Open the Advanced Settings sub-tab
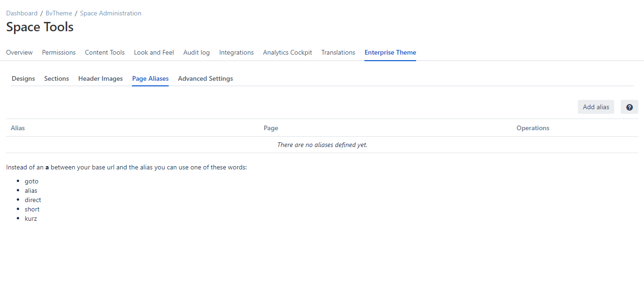Screen dimensions: 644x294 click(205, 78)
